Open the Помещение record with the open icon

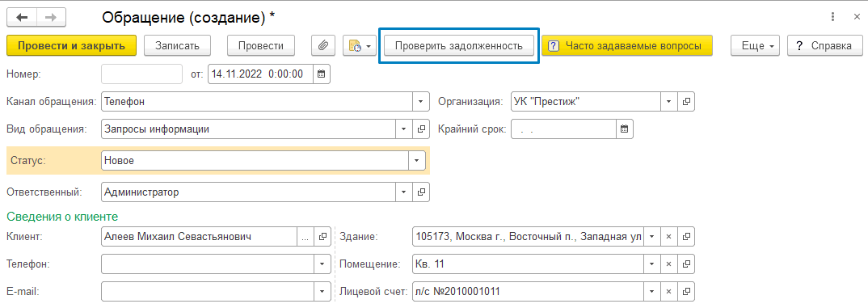(686, 264)
